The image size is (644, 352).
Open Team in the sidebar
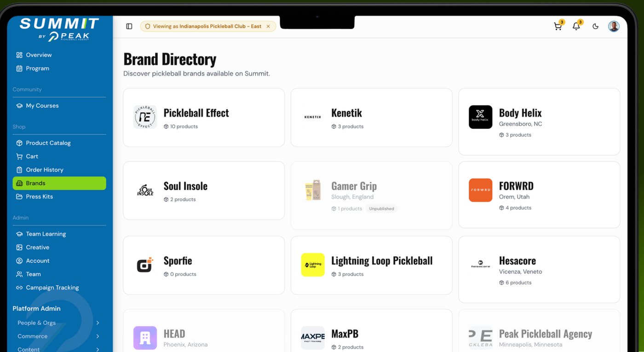click(59, 274)
